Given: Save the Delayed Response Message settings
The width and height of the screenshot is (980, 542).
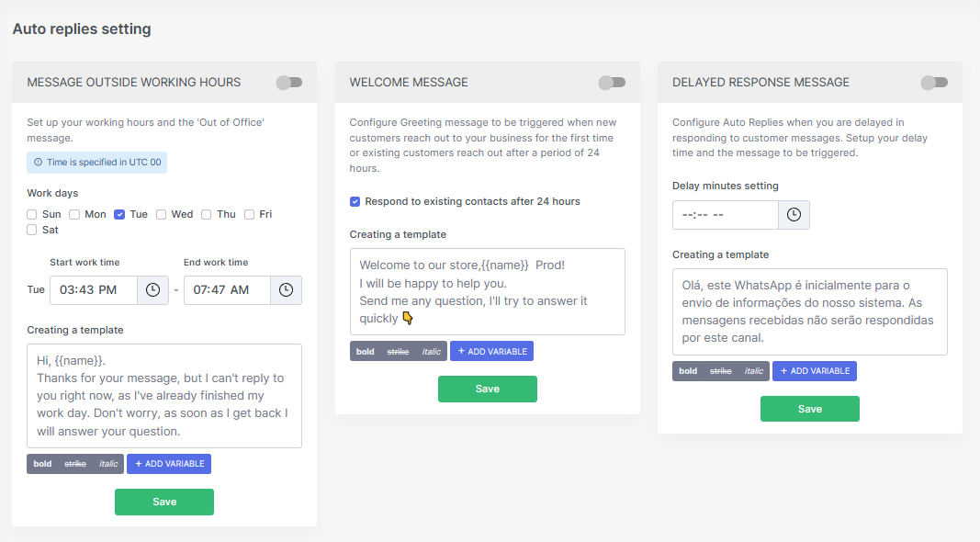Looking at the screenshot, I should click(x=810, y=409).
